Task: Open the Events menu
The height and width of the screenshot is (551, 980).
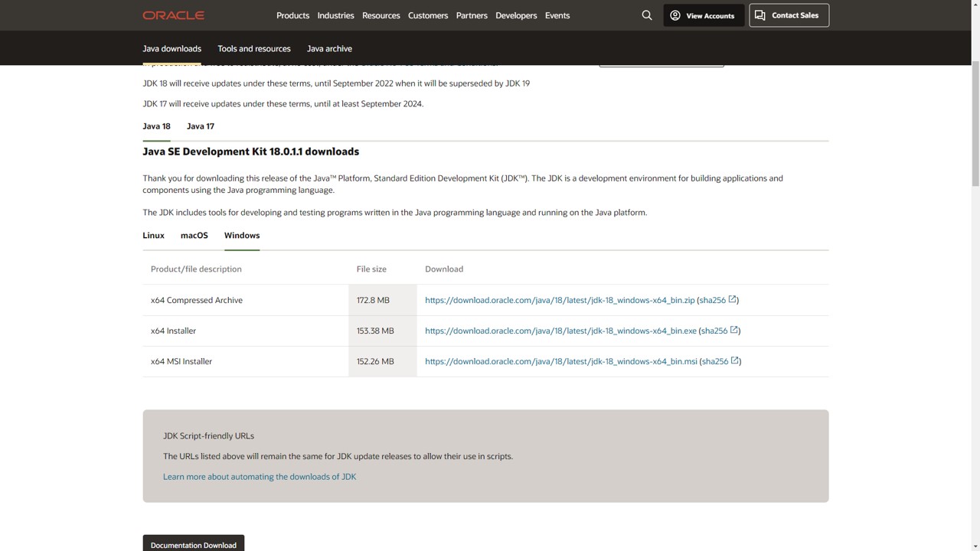Action: point(557,15)
